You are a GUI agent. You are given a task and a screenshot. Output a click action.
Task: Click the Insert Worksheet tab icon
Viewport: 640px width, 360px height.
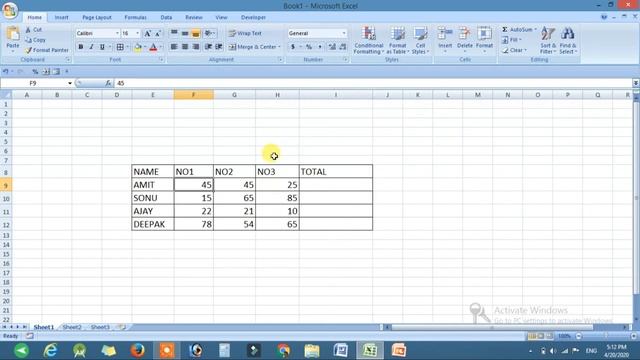pyautogui.click(x=121, y=327)
